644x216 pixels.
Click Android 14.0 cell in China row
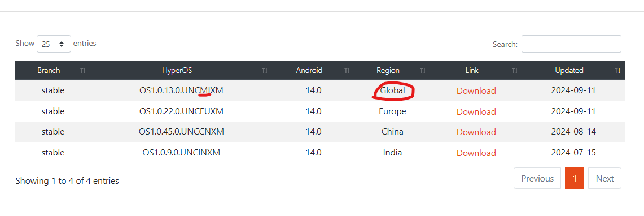(313, 132)
